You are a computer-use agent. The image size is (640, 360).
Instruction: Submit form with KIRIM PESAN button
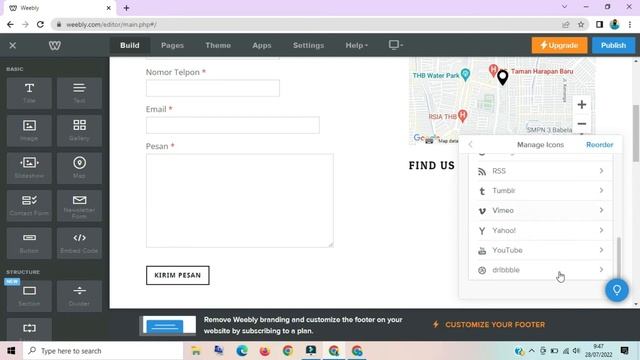178,275
